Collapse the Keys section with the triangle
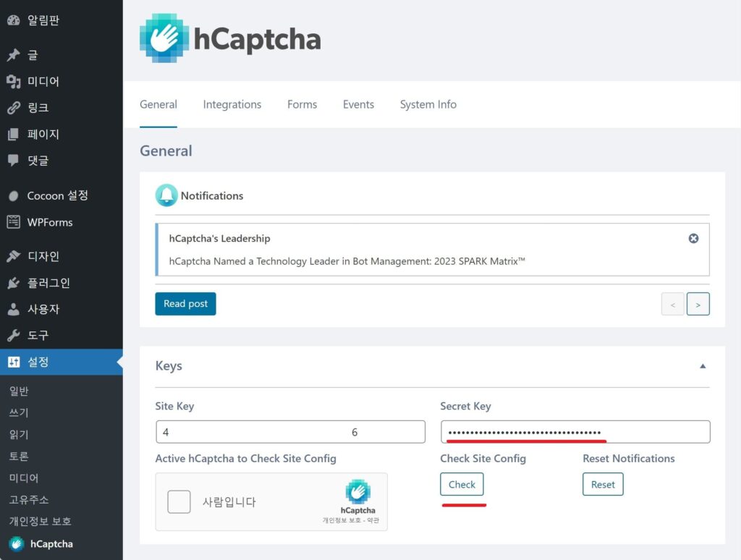Screen dimensions: 741x560 click(x=703, y=366)
